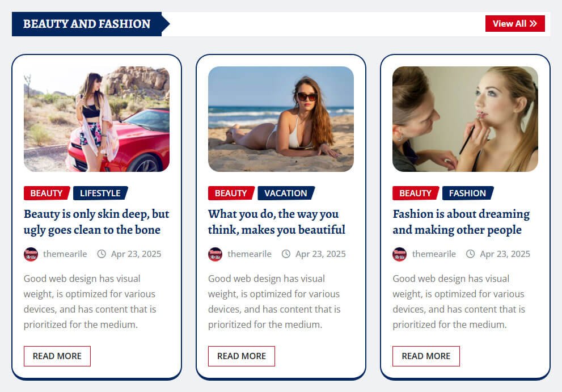Open the View All button

click(515, 23)
